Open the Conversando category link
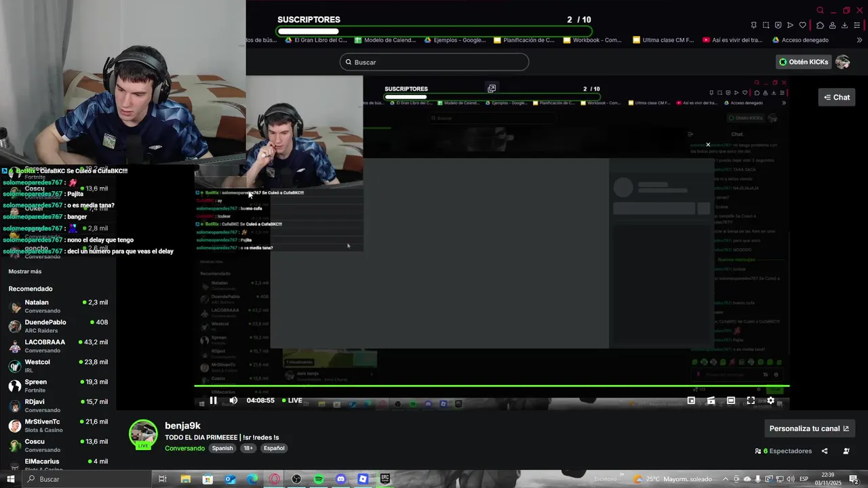Image resolution: width=868 pixels, height=488 pixels. tap(184, 448)
